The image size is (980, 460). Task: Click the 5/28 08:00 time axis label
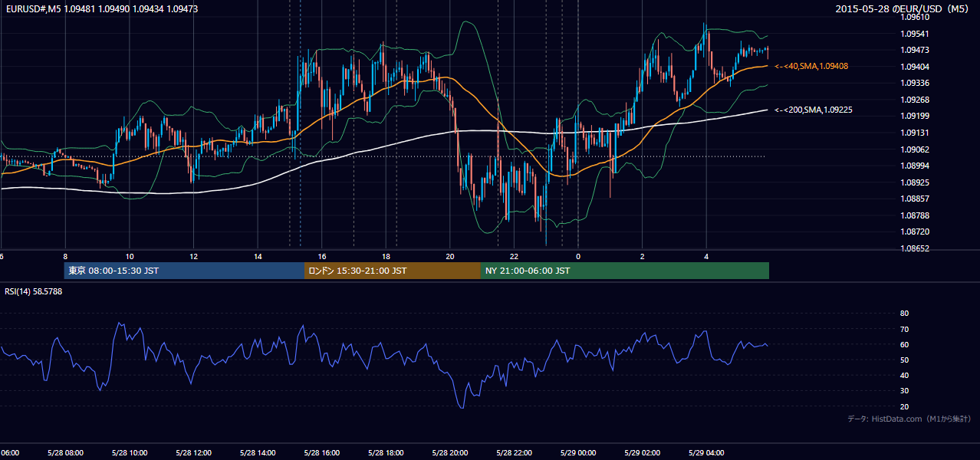65,453
